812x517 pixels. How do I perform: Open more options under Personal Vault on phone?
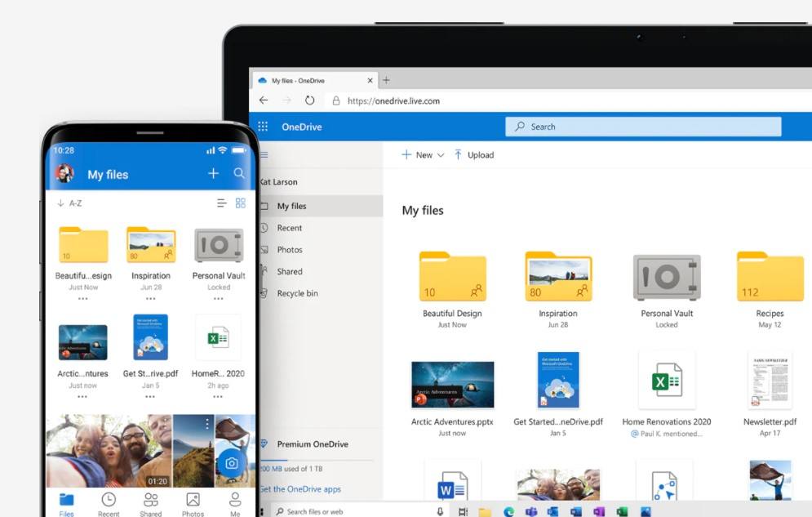pyautogui.click(x=218, y=299)
